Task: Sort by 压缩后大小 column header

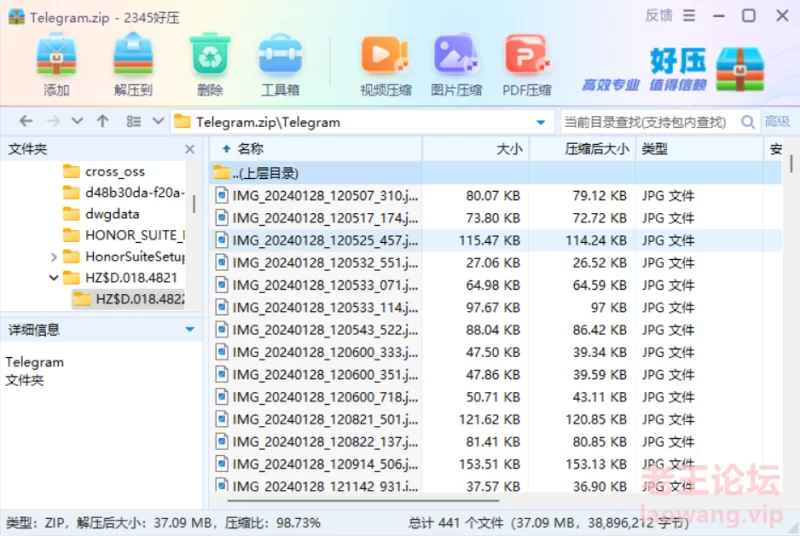Action: click(x=582, y=149)
